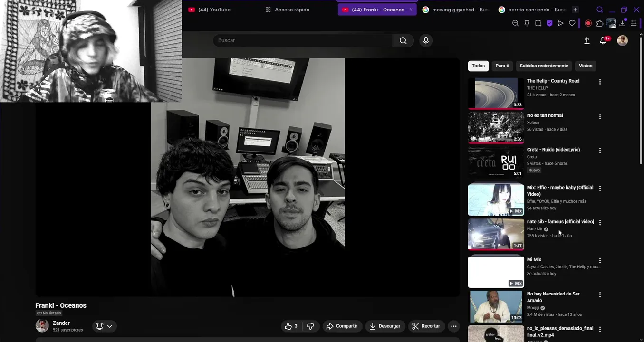Viewport: 644px width, 342px height.
Task: Play the Mooji 13:03 video thumbnail
Action: click(x=496, y=306)
